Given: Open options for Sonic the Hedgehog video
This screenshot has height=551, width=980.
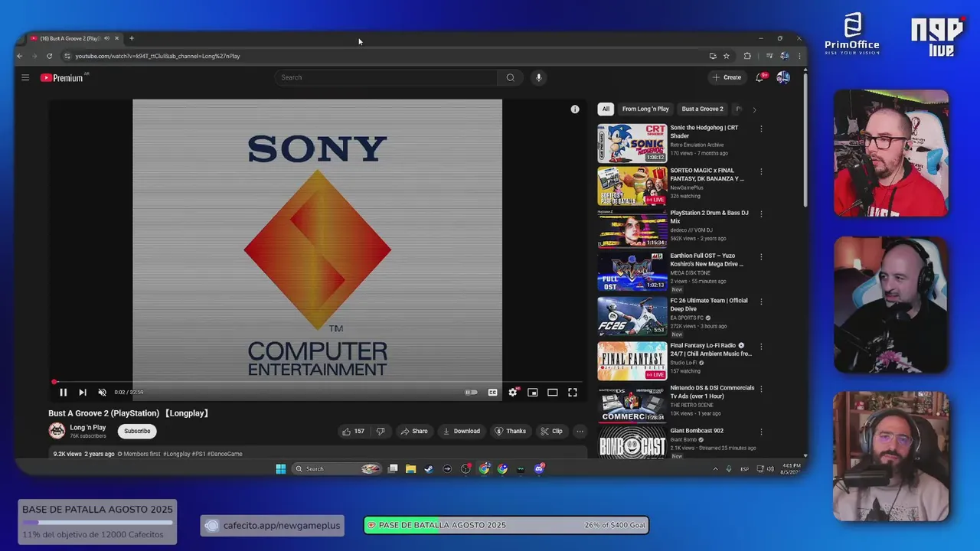Looking at the screenshot, I should (x=761, y=129).
